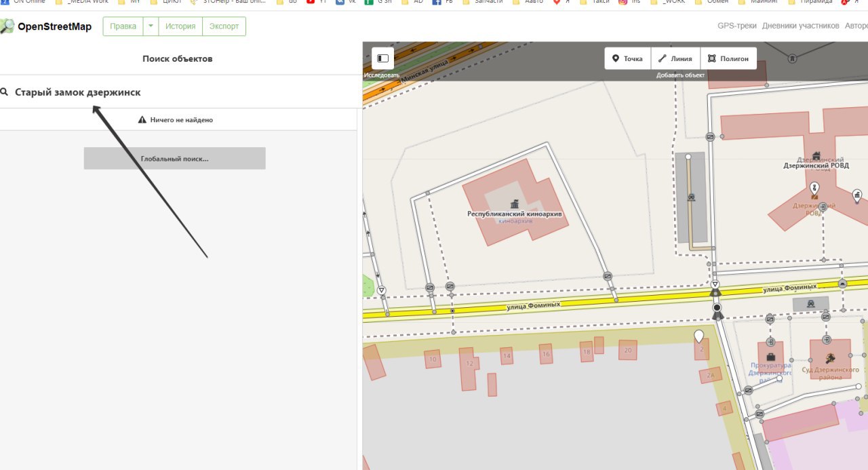The width and height of the screenshot is (868, 470).
Task: Select the Дзержинский РОВД police icon
Action: pos(816,156)
